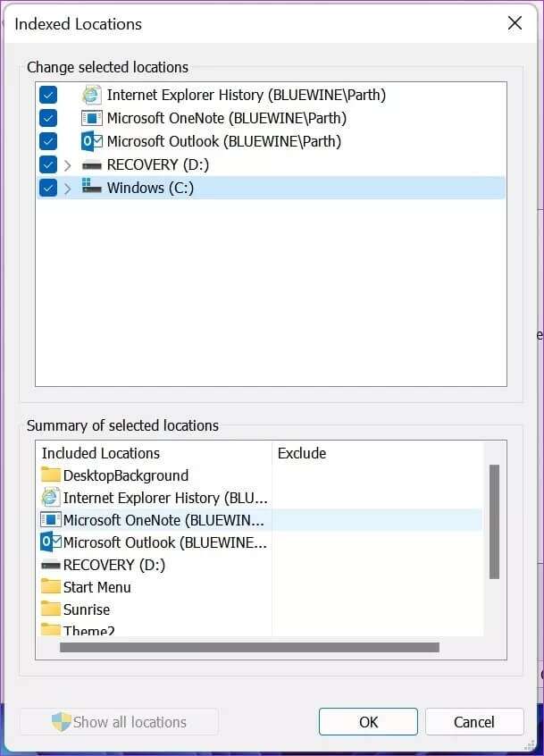544x756 pixels.
Task: Click Show all locations button
Action: [119, 721]
